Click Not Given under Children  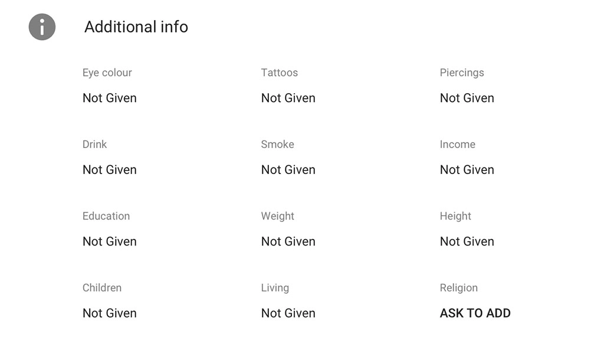click(x=110, y=313)
